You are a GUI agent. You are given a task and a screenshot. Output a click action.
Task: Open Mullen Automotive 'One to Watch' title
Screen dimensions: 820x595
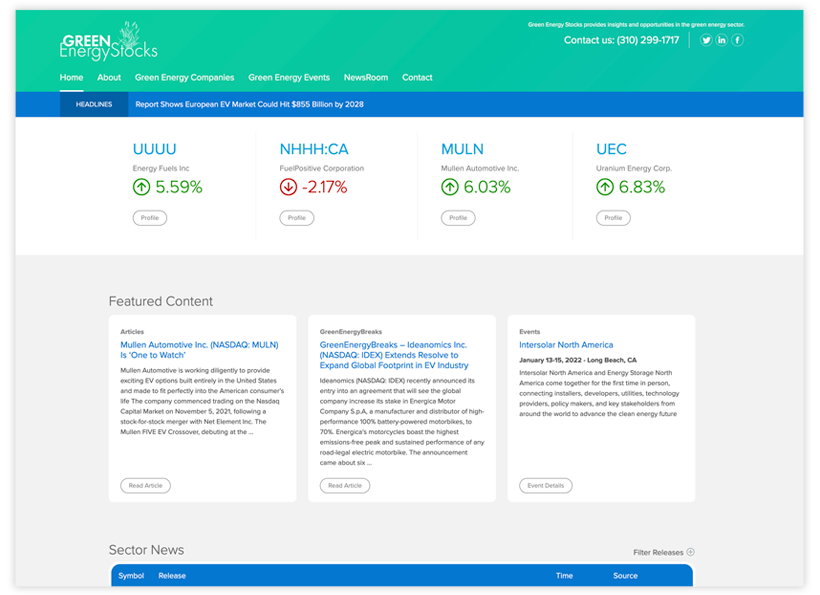tap(199, 350)
